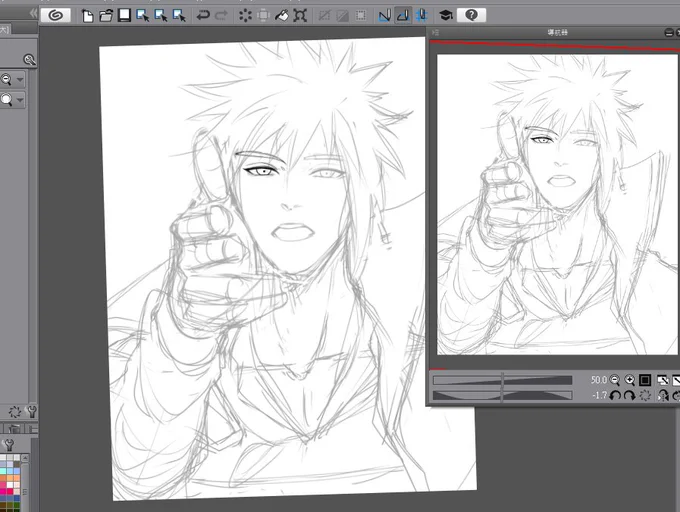Reset canvas rotation in navigator

click(x=645, y=395)
